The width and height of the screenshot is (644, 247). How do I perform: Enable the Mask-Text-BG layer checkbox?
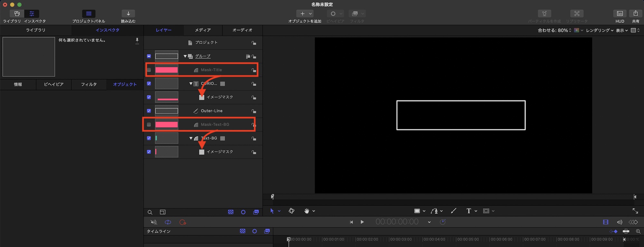tap(149, 125)
